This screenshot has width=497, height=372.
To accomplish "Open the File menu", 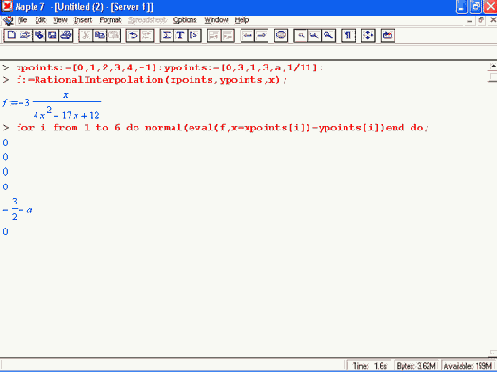I will pos(23,20).
